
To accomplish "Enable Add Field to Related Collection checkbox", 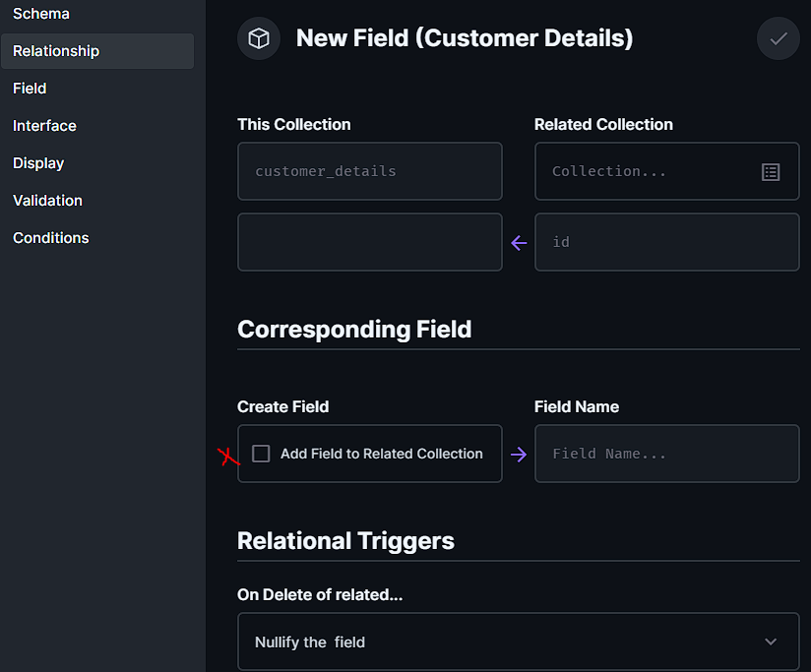I will click(261, 454).
